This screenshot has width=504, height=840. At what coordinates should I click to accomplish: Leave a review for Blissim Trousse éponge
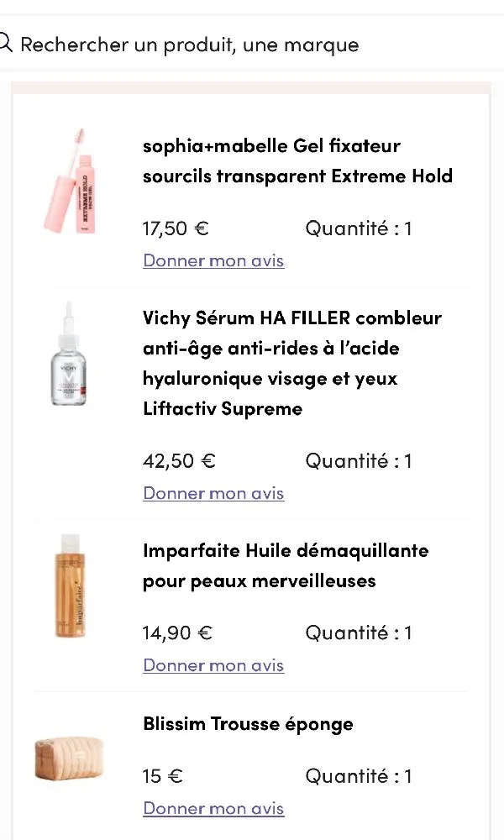213,808
